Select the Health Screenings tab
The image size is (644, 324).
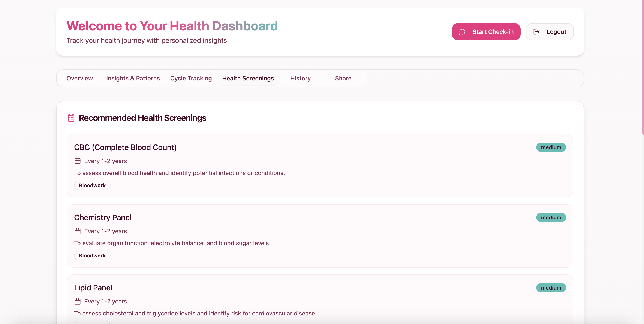click(248, 78)
